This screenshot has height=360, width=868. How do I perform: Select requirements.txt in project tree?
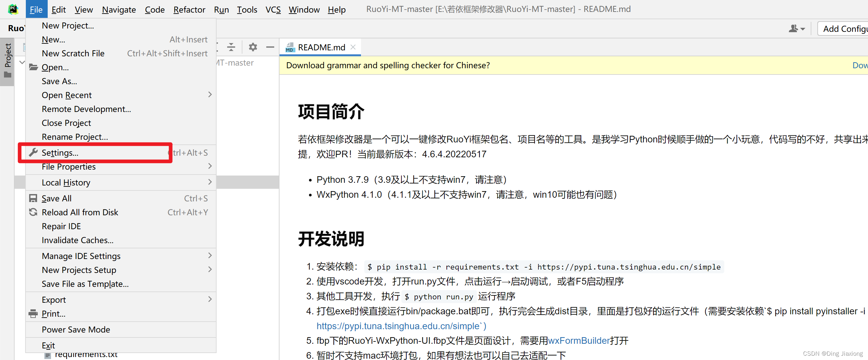86,355
